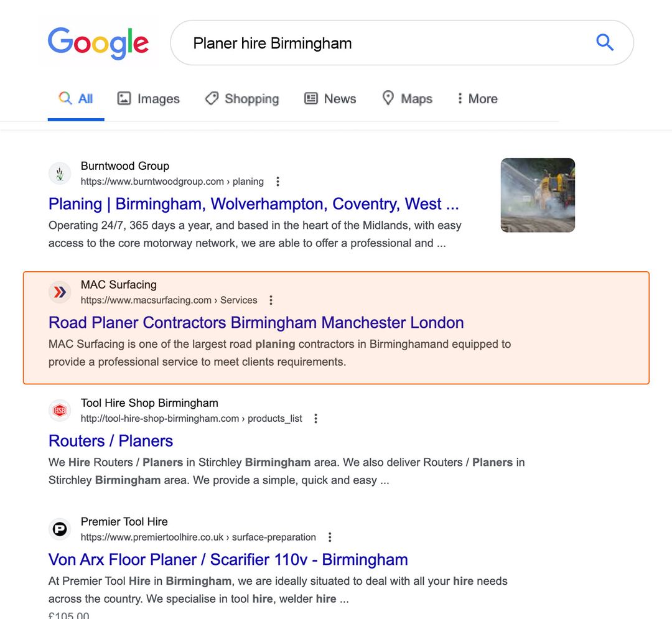Open the Road Planer Contractors Birmingham link

(256, 322)
